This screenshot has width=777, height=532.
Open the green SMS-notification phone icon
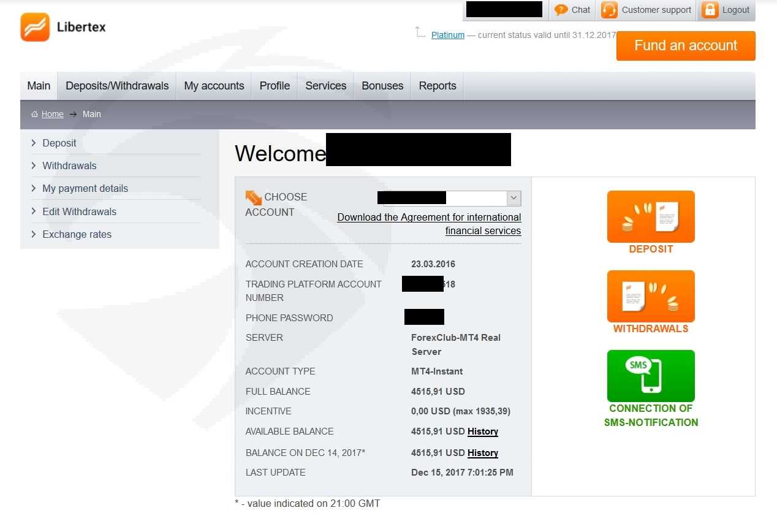click(x=651, y=376)
